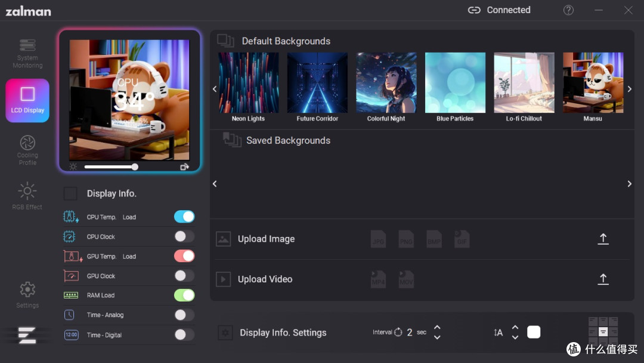Click the CPU Clock icon

tap(69, 236)
